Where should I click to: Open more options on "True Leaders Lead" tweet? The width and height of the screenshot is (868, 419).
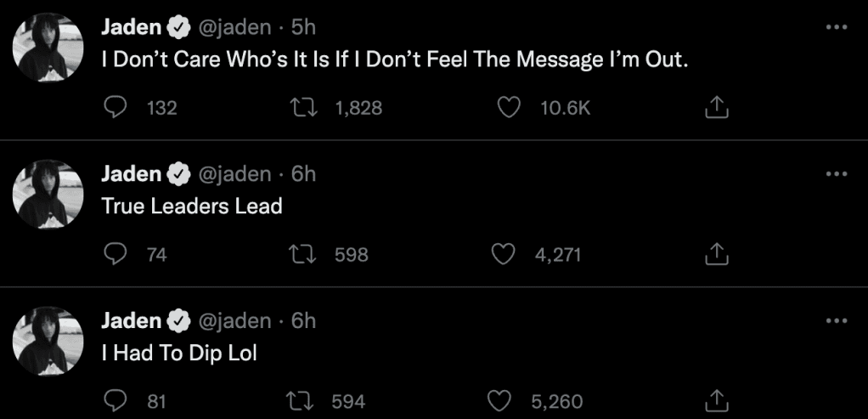(836, 174)
